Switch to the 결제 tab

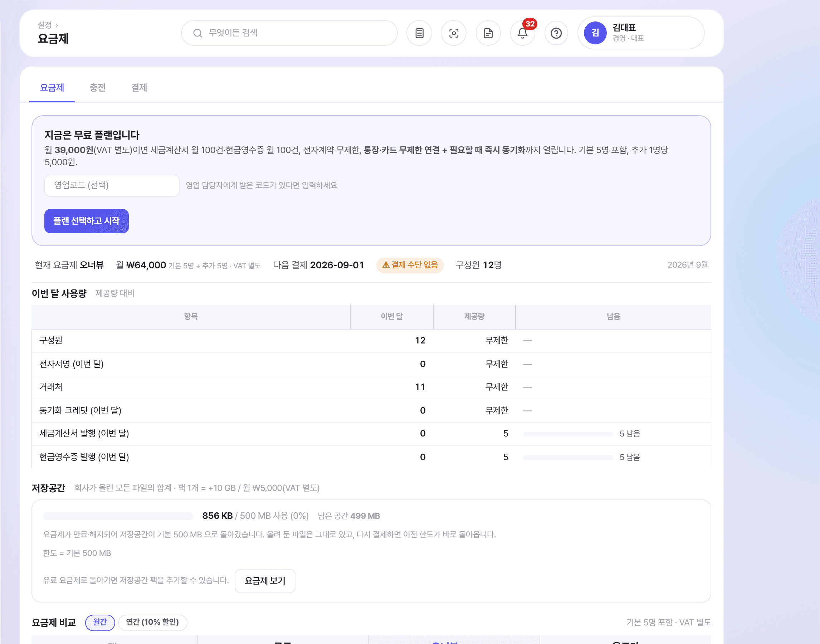tap(139, 87)
